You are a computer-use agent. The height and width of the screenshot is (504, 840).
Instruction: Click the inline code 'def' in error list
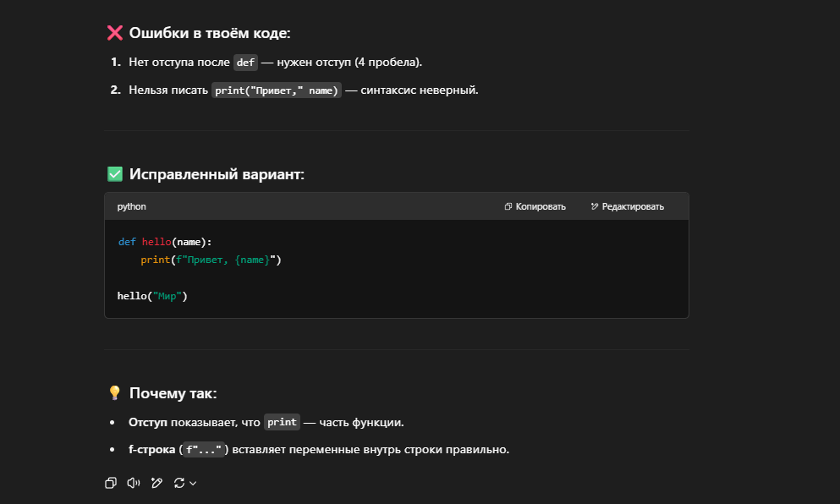click(x=245, y=62)
